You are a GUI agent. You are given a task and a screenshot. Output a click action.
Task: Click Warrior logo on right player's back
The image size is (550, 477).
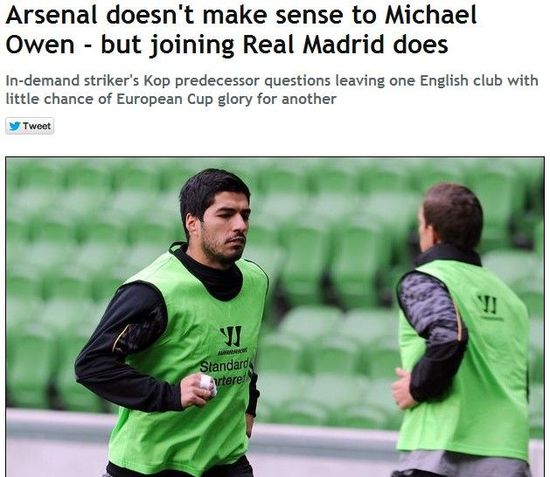(x=488, y=305)
